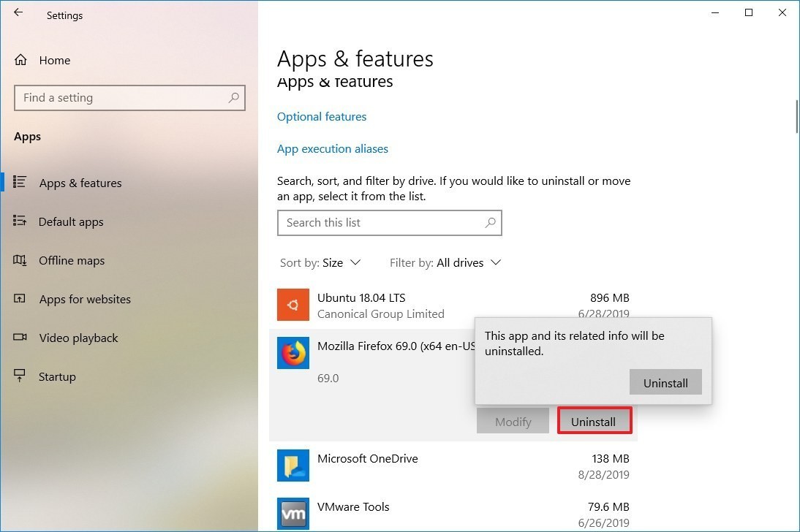Image resolution: width=800 pixels, height=532 pixels.
Task: Click the Search this list field
Action: [x=389, y=223]
